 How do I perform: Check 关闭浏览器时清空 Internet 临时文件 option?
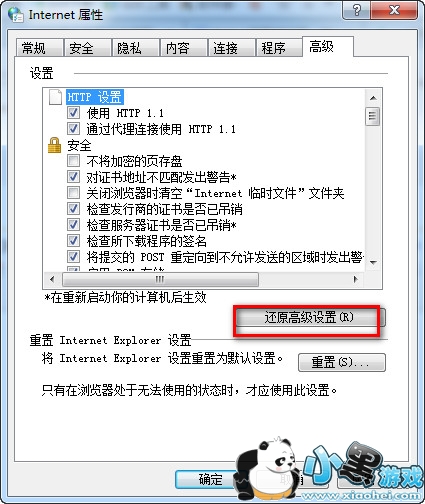click(73, 193)
